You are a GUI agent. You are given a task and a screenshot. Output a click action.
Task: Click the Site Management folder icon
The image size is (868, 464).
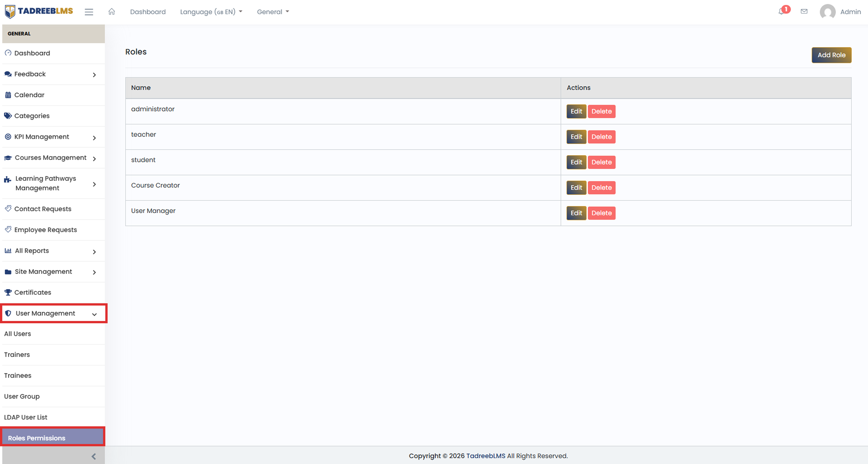tap(8, 271)
